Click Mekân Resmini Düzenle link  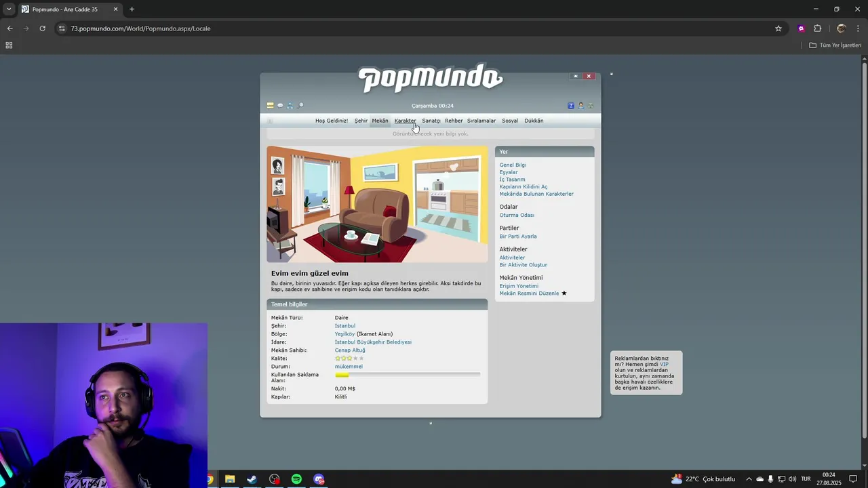pyautogui.click(x=529, y=293)
